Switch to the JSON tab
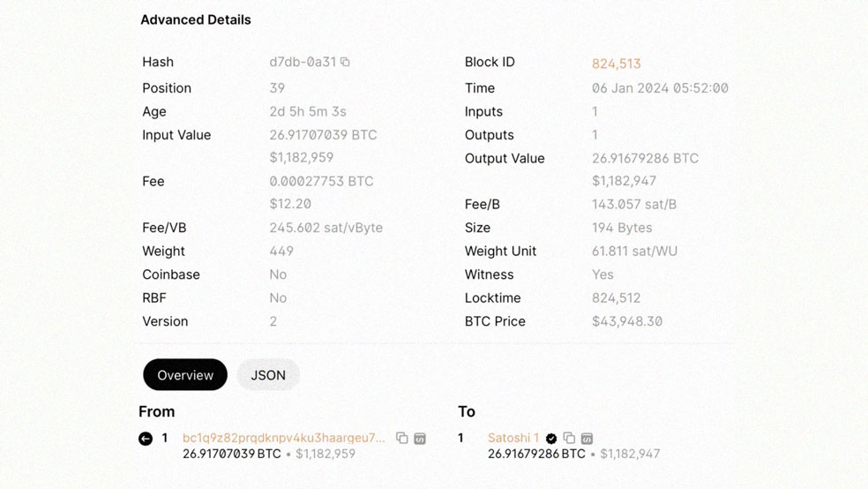Screen dimensions: 868x489 coord(268,375)
